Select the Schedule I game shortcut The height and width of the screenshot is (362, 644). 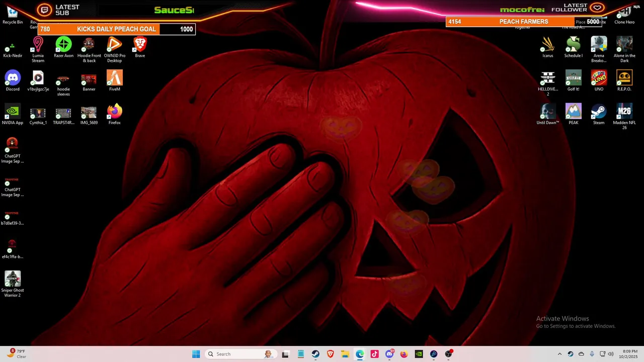click(x=574, y=48)
